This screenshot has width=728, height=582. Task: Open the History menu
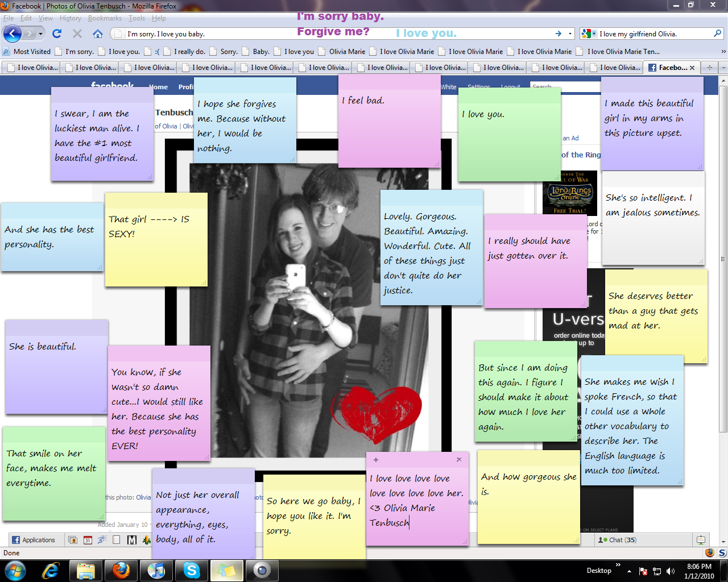point(71,18)
